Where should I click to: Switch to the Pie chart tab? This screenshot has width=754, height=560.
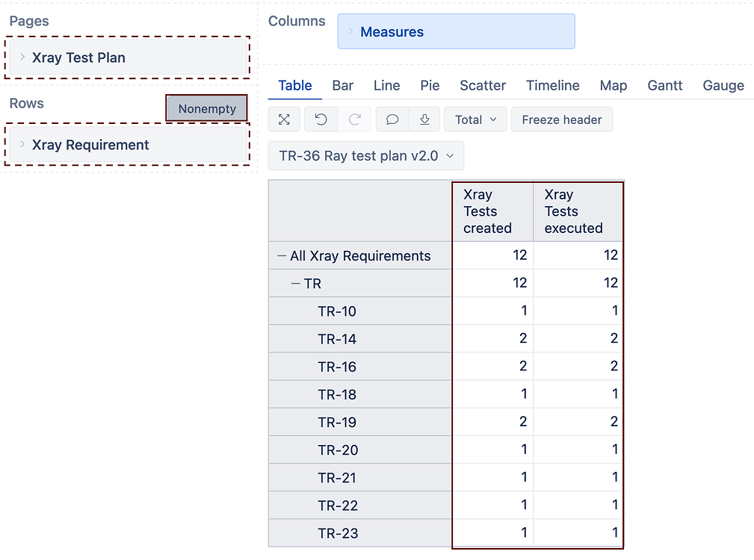[430, 86]
